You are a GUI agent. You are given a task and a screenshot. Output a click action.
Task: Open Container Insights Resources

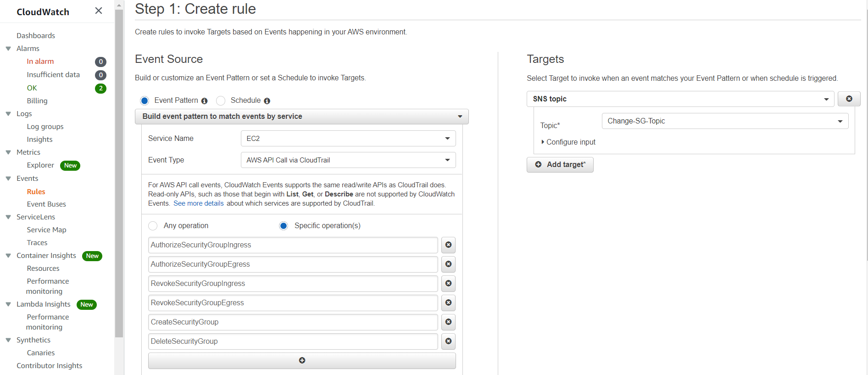(43, 269)
